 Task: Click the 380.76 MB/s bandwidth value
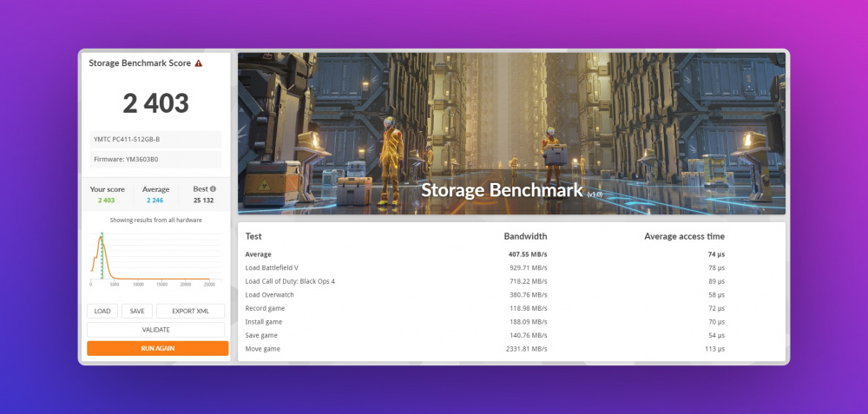(x=528, y=295)
